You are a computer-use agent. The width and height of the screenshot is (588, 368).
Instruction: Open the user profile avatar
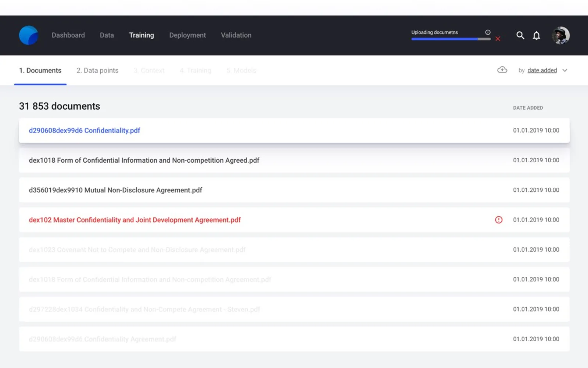tap(560, 35)
